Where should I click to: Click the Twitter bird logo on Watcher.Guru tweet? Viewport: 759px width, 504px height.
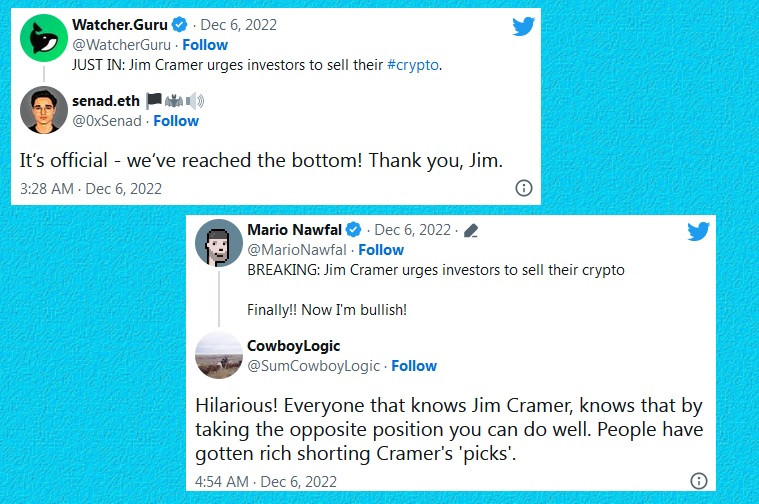coord(523,27)
